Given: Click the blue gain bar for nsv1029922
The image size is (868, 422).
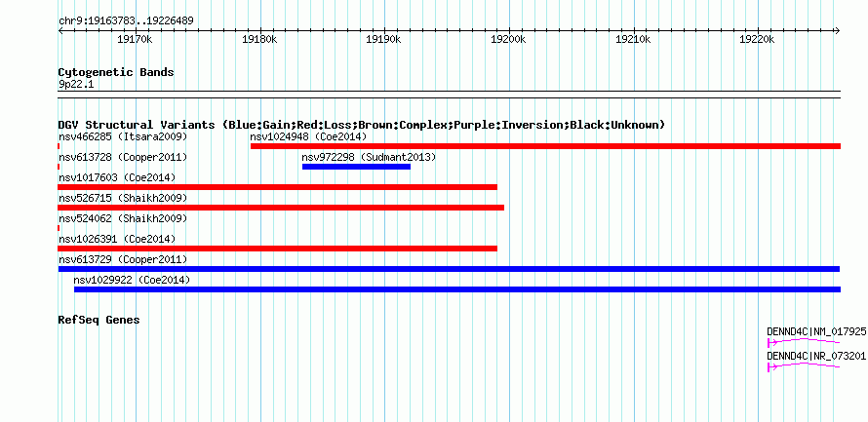Looking at the screenshot, I should point(457,289).
